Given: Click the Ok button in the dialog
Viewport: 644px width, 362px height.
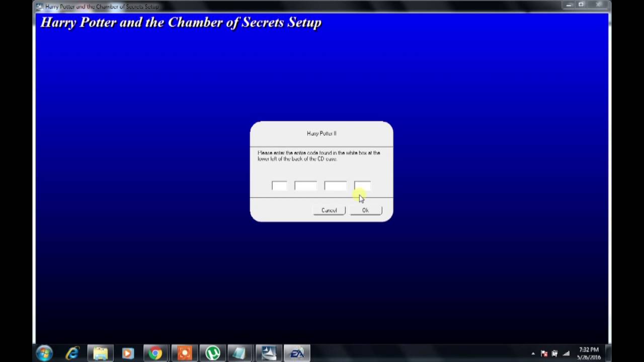Looking at the screenshot, I should click(366, 210).
